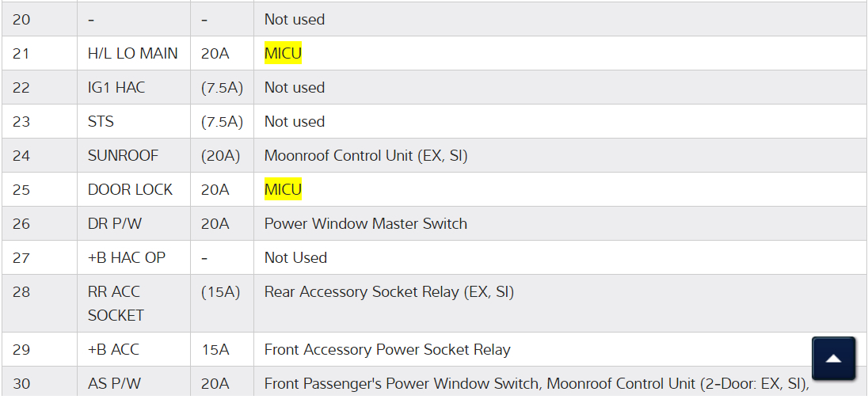Click the STS fuse name cell

tap(101, 122)
